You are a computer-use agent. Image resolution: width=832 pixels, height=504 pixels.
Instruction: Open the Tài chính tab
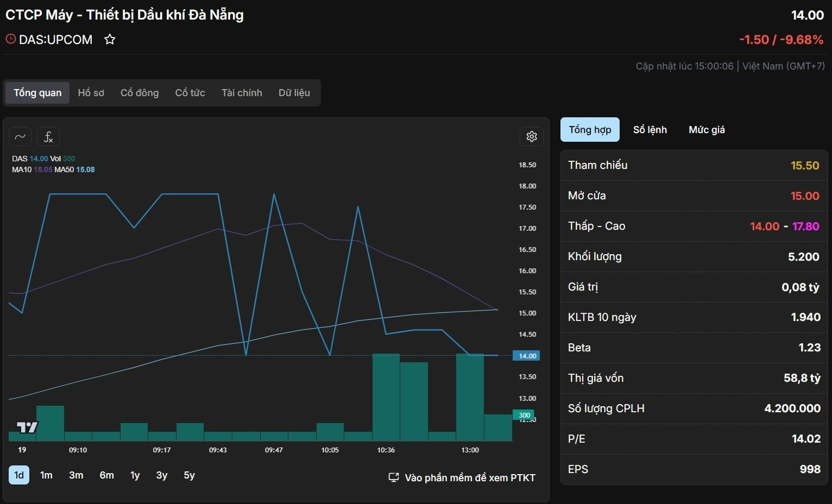tap(242, 93)
